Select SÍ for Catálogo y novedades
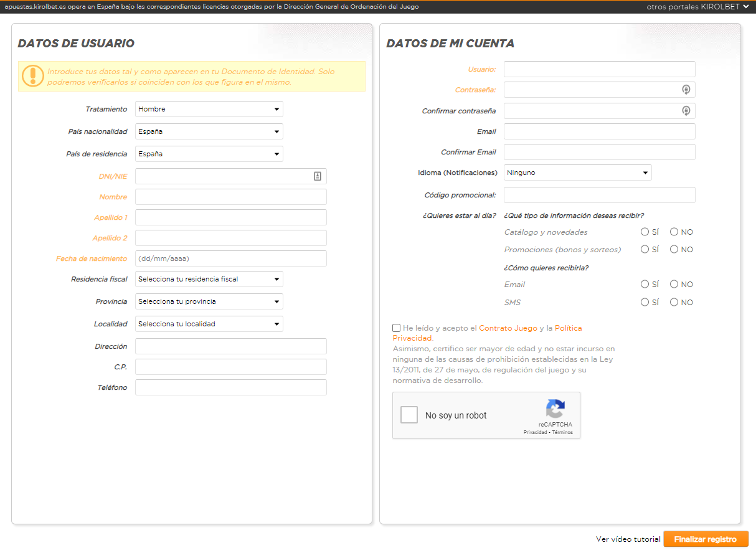The height and width of the screenshot is (553, 756). coord(645,231)
